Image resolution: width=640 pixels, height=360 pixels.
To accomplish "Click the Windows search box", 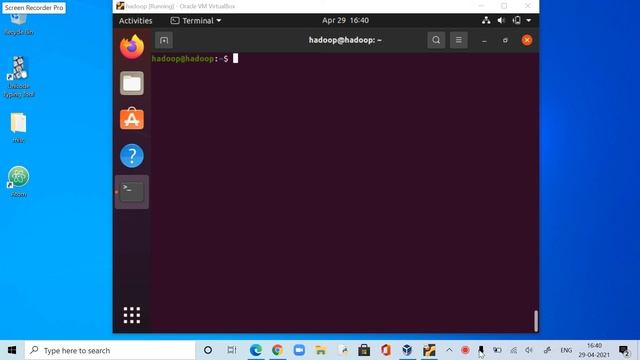I will [x=110, y=350].
